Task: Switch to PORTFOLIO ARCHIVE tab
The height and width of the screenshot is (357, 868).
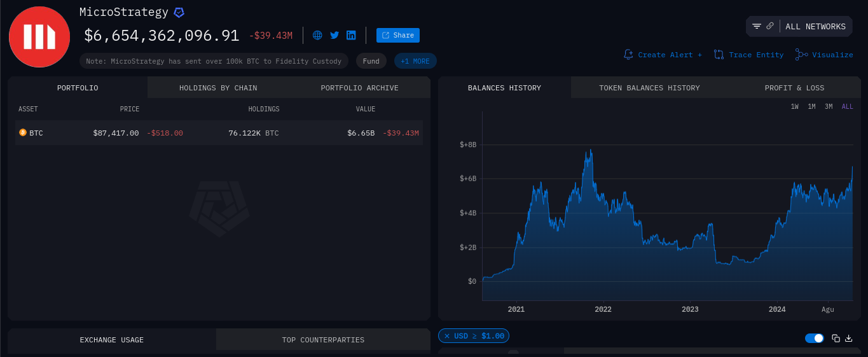Action: click(x=359, y=88)
